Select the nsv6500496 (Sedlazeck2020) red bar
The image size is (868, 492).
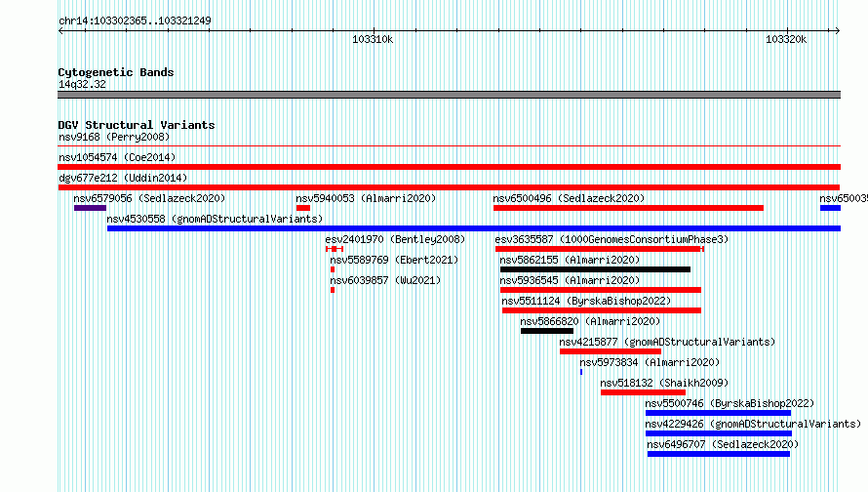click(628, 208)
